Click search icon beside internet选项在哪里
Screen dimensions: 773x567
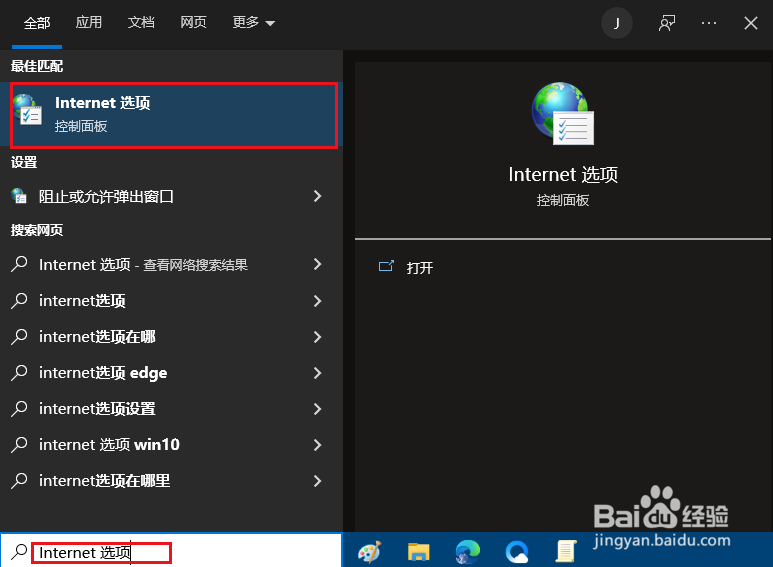click(x=19, y=480)
